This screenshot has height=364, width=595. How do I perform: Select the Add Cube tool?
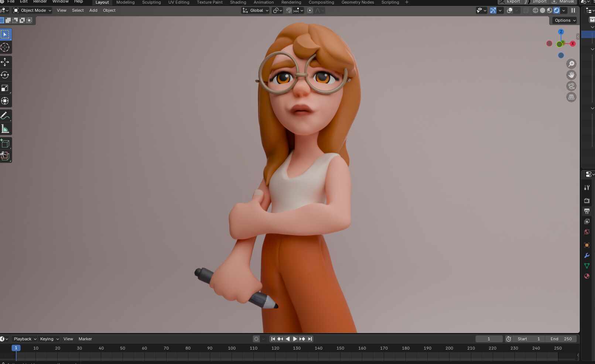5,143
